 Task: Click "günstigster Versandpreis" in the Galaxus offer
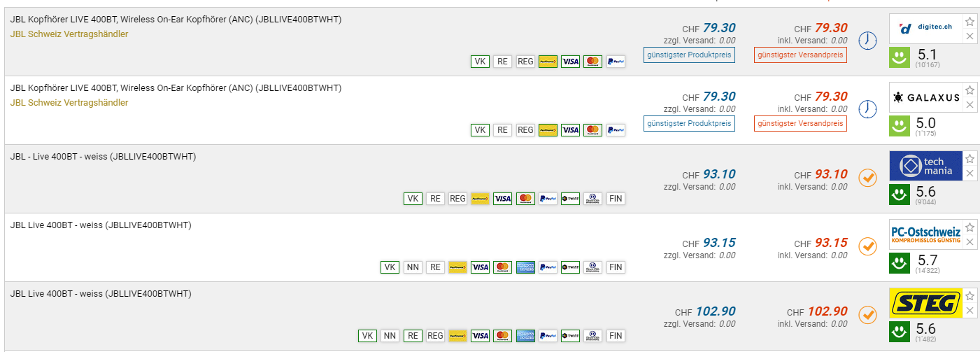(x=800, y=124)
